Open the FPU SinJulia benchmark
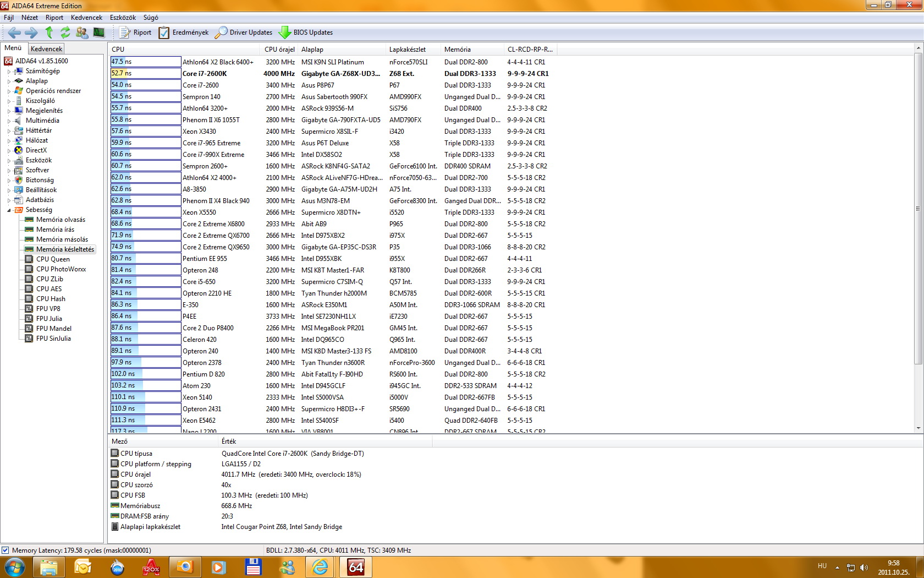Image resolution: width=924 pixels, height=578 pixels. coord(53,339)
